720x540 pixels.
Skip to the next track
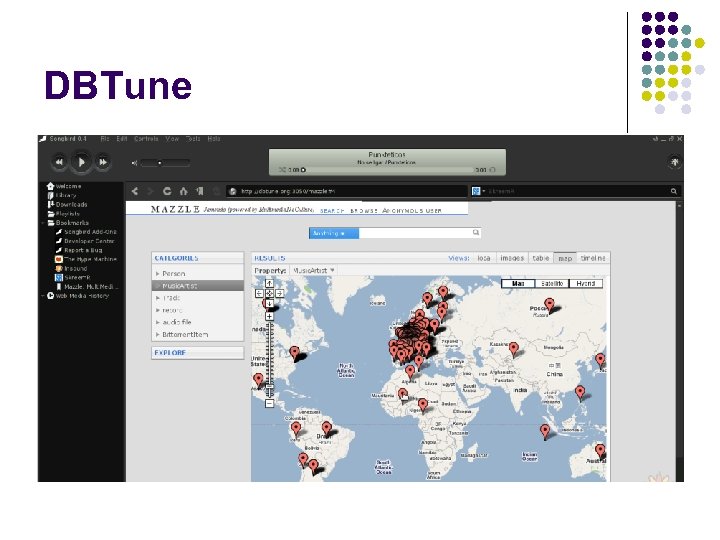tap(104, 161)
